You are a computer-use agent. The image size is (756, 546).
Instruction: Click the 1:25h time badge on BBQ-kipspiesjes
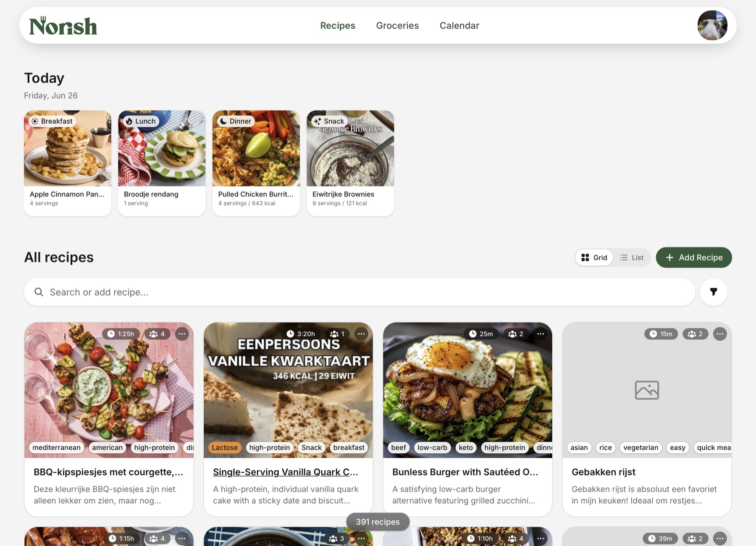pyautogui.click(x=121, y=334)
